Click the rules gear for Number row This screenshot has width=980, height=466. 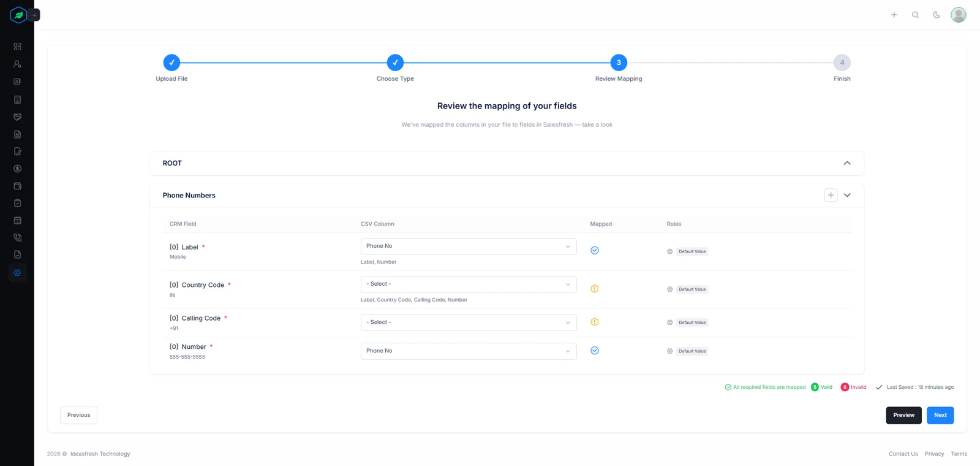coord(670,351)
